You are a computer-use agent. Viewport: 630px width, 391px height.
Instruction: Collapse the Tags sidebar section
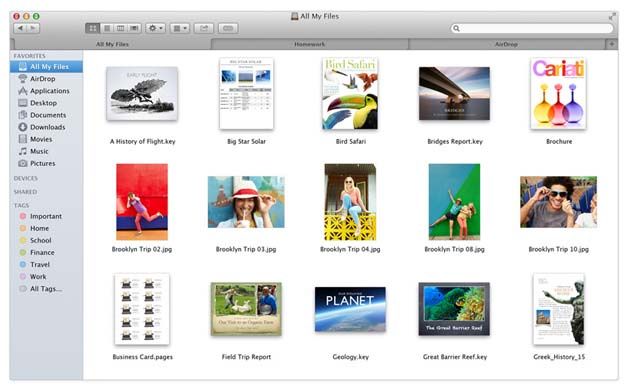[x=21, y=205]
